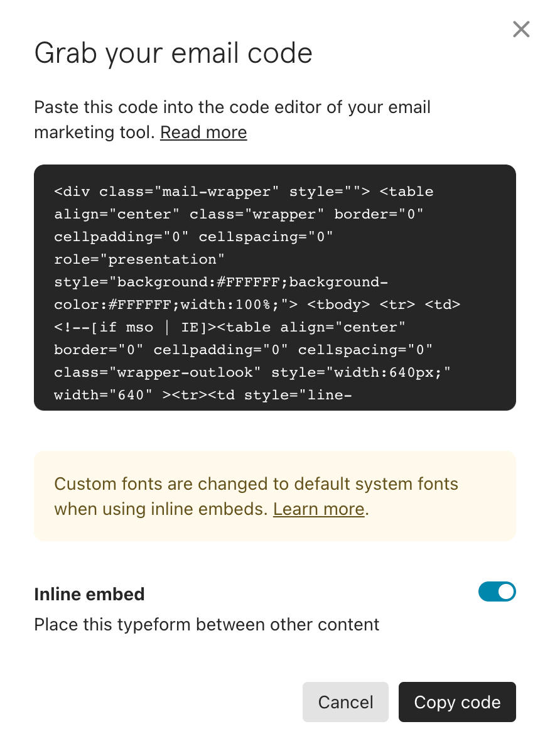This screenshot has height=756, width=550.
Task: Disable the Inline embed toggle
Action: (497, 591)
